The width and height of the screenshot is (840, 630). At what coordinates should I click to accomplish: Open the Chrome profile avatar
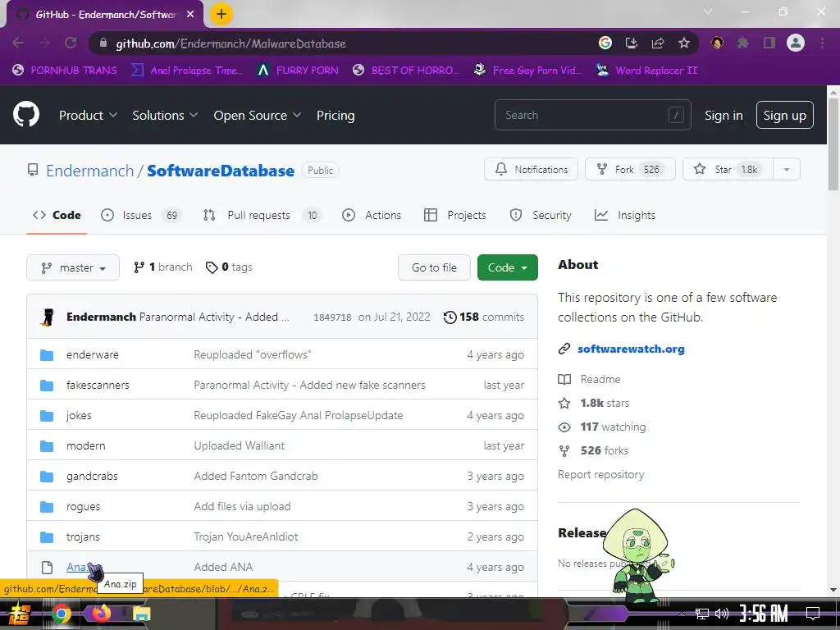[796, 43]
